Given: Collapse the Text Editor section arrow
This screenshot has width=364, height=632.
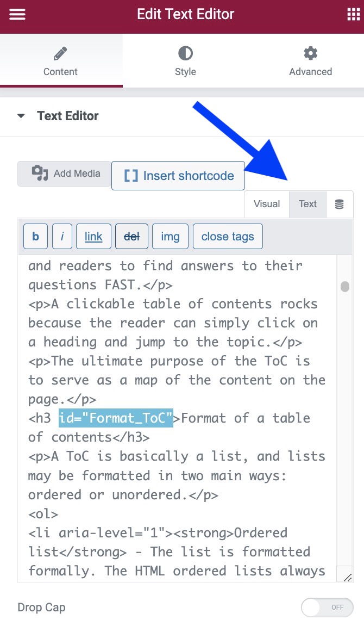Looking at the screenshot, I should coord(21,116).
